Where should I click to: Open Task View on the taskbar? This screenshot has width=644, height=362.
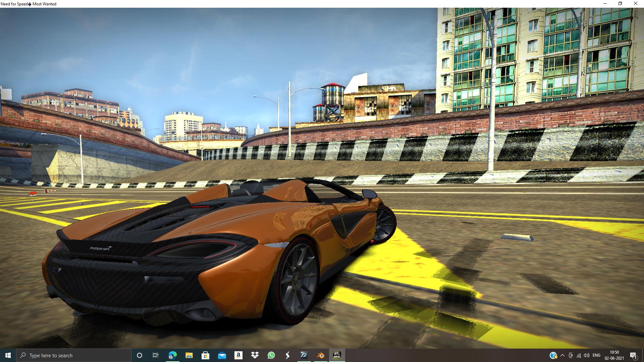[x=156, y=355]
